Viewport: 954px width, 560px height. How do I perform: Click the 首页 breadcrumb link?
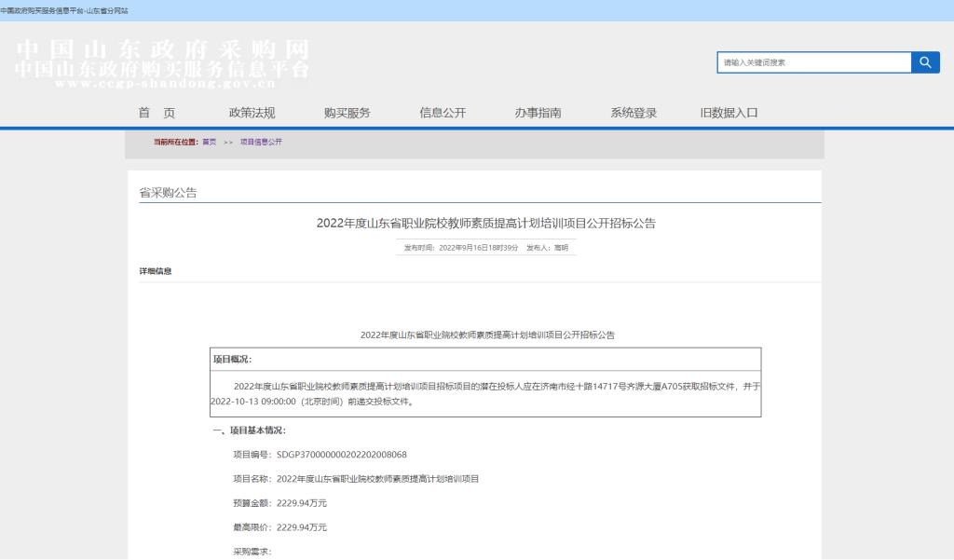[210, 142]
